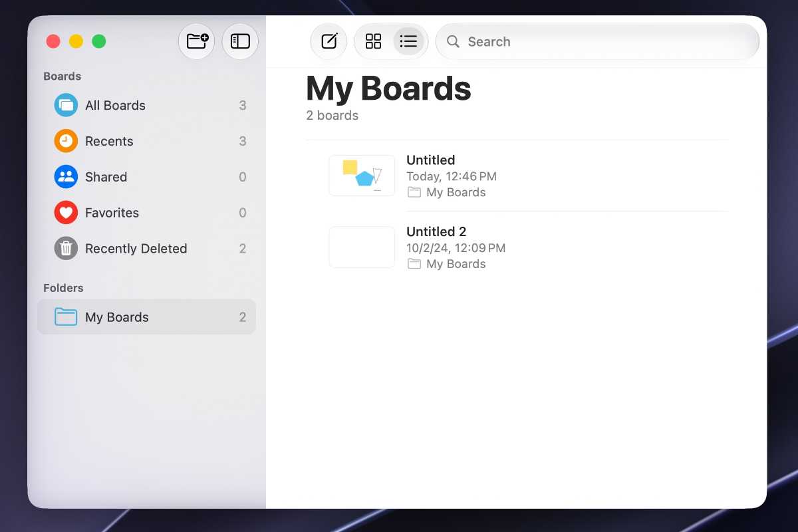Click the folder icon under Untitled 2

click(x=414, y=264)
